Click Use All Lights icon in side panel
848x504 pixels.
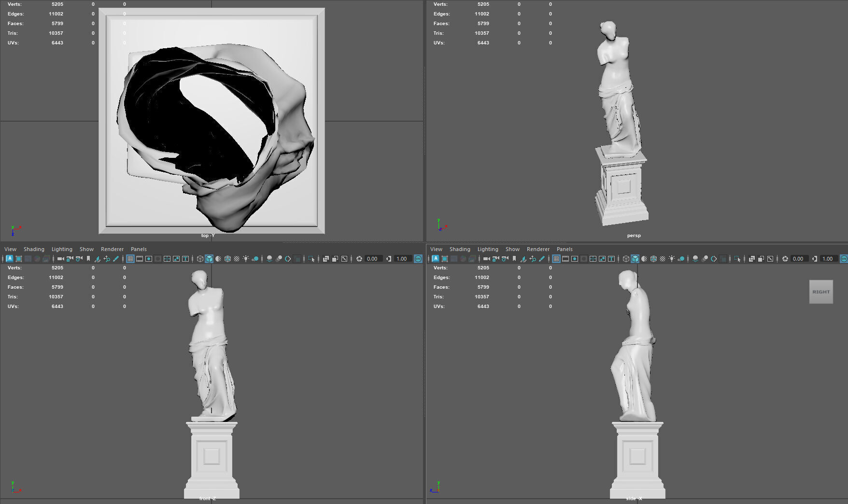(672, 259)
